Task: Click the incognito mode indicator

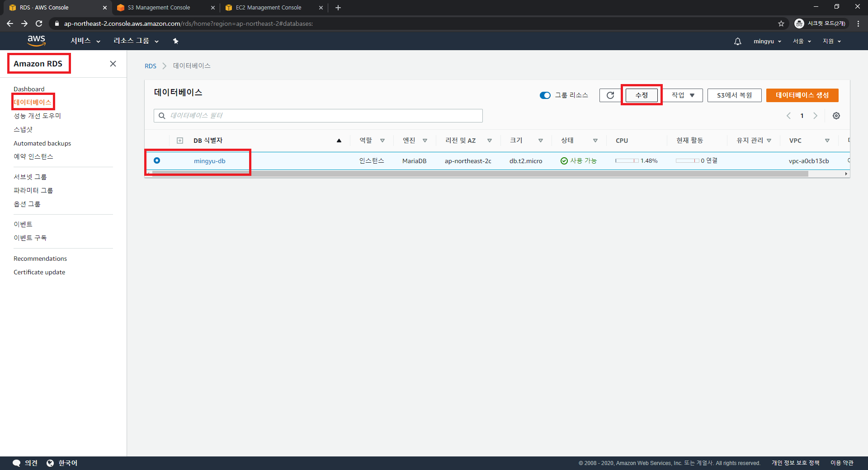Action: click(821, 23)
